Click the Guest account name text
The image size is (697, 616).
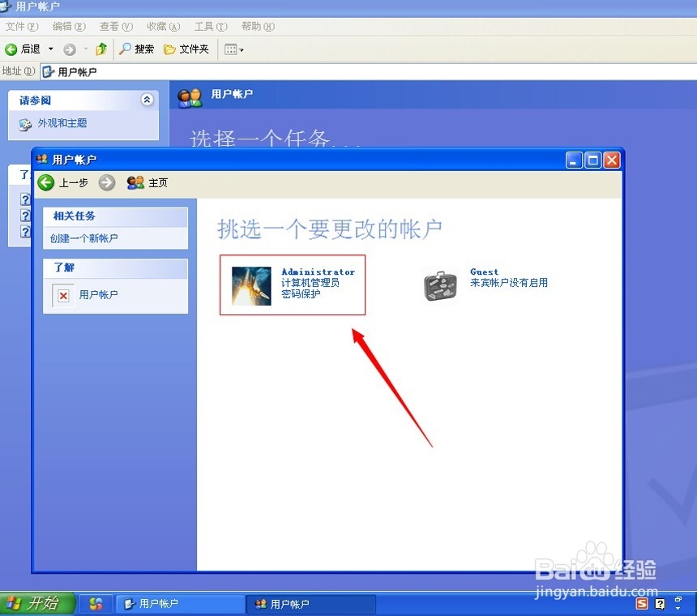point(484,272)
